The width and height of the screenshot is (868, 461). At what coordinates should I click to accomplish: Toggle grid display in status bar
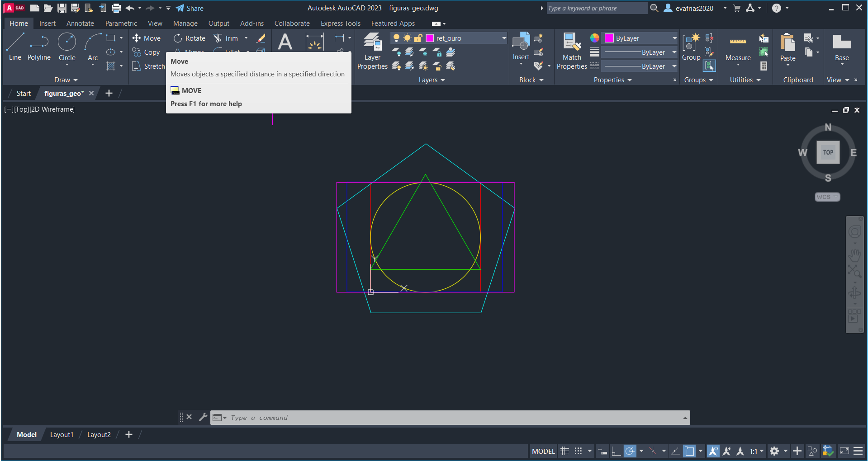pos(564,451)
